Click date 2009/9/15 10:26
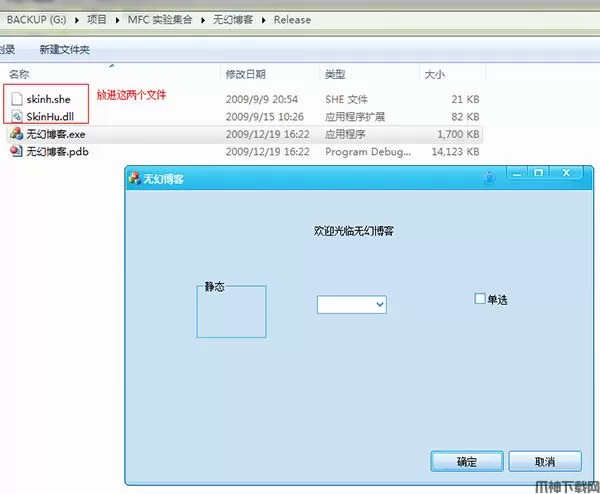This screenshot has width=600, height=494. point(265,117)
